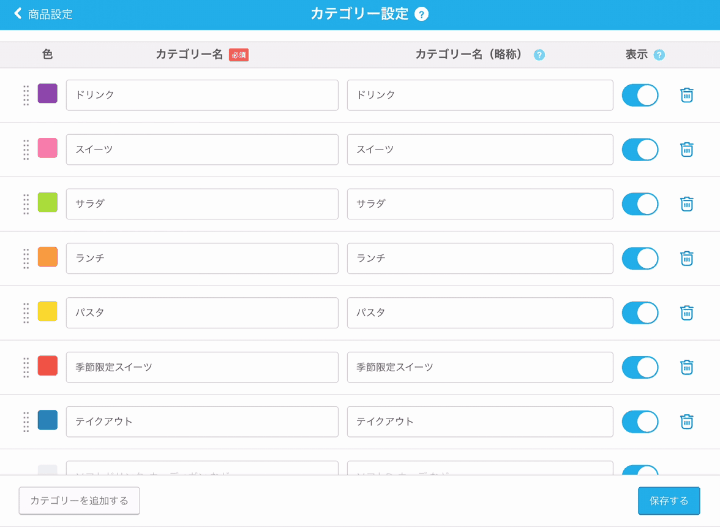Grab drag handle of 季節限定スイーツ row
This screenshot has width=720, height=527.
26,367
